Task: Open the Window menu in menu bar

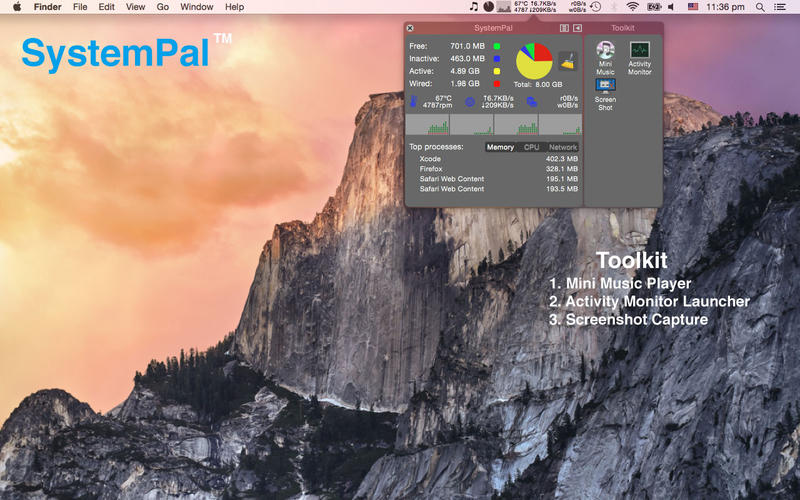Action: [196, 7]
